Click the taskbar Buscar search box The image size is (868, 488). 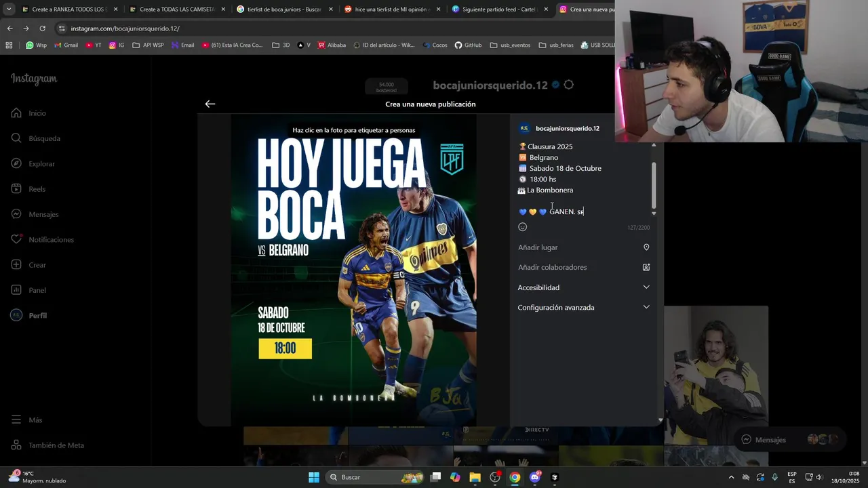375,477
